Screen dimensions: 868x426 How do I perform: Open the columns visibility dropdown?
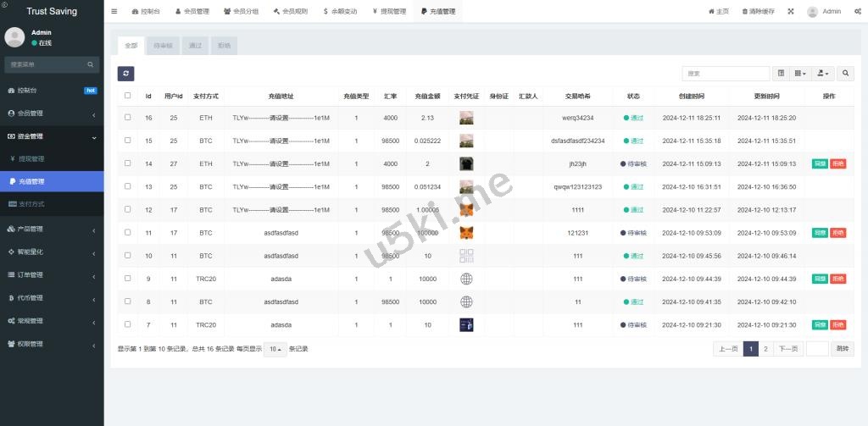(801, 74)
